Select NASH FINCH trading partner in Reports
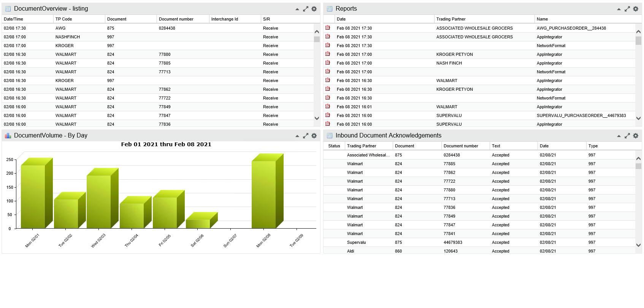Viewport: 644px width, 308px height. point(449,63)
